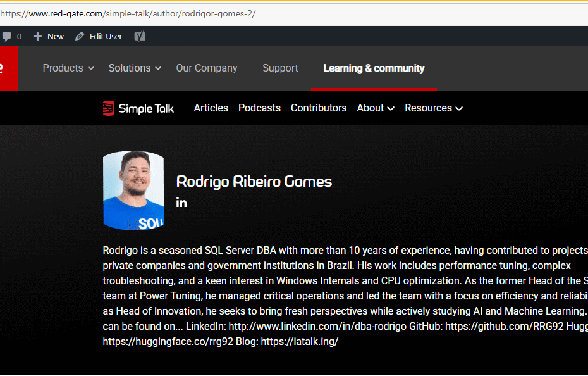This screenshot has width=588, height=376.
Task: Select the Learning & community tab
Action: pos(374,68)
